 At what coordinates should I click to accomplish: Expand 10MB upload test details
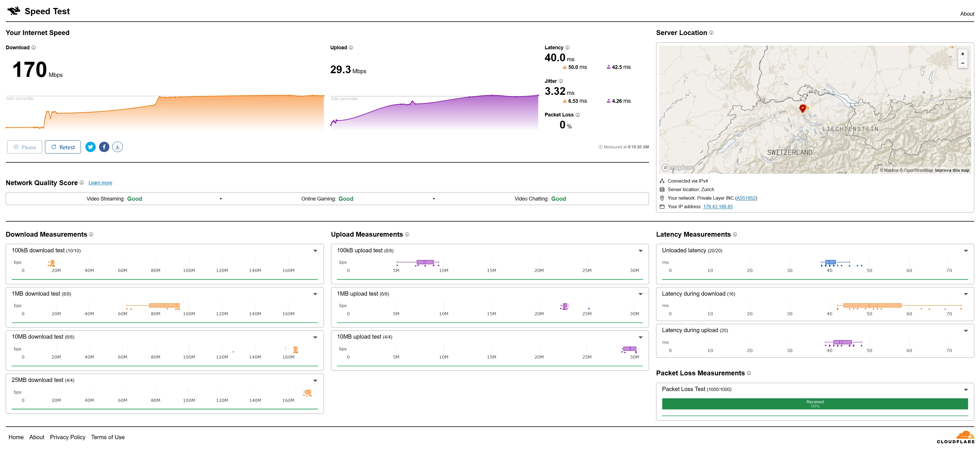click(640, 337)
